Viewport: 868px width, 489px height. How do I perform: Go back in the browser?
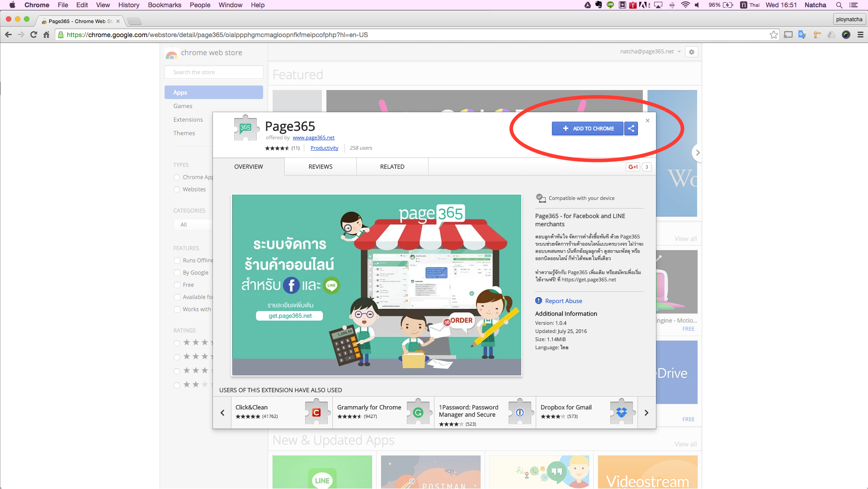click(8, 35)
